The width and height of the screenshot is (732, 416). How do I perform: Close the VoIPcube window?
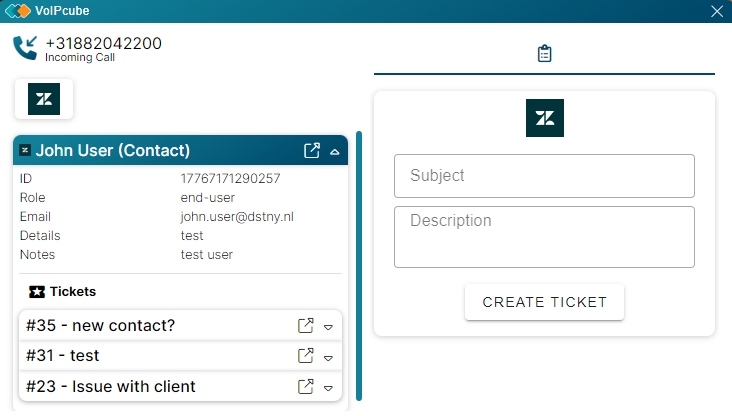tap(716, 11)
